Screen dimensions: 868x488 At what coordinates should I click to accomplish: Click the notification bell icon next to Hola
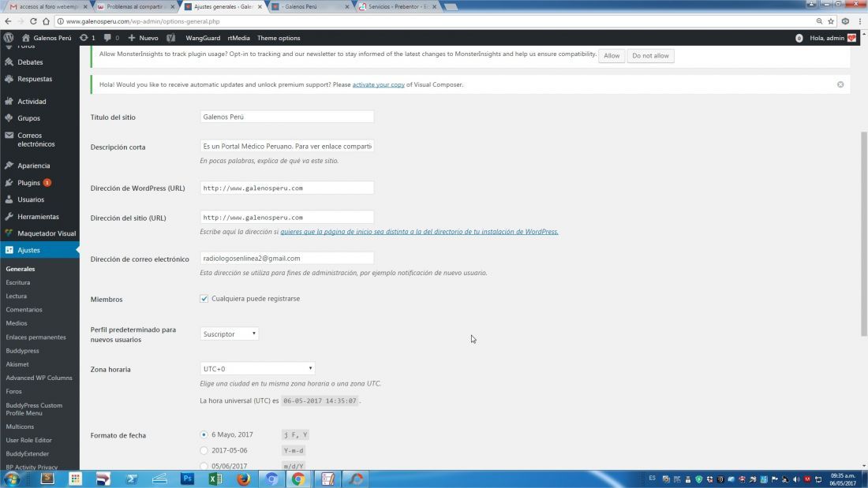pyautogui.click(x=799, y=38)
